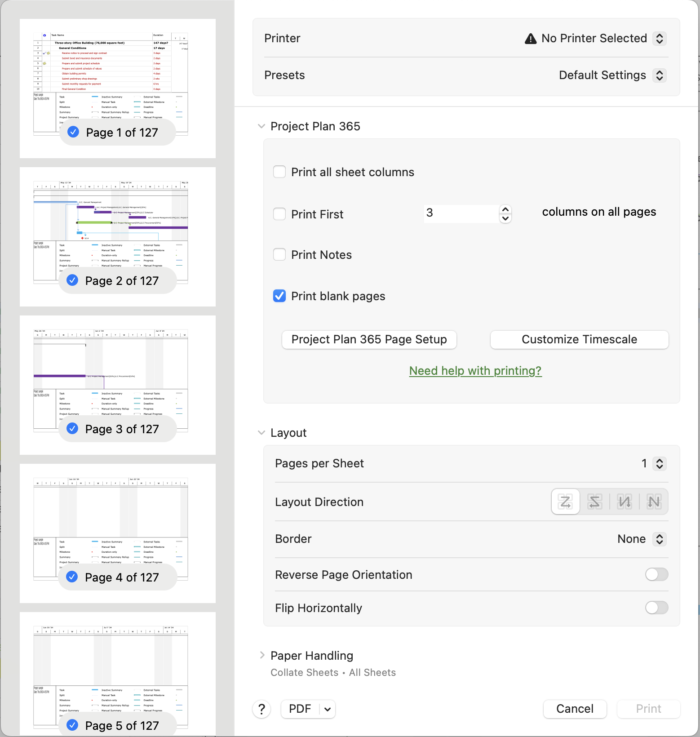Open Project Plan 365 Page Setup
This screenshot has width=700, height=737.
coord(369,339)
